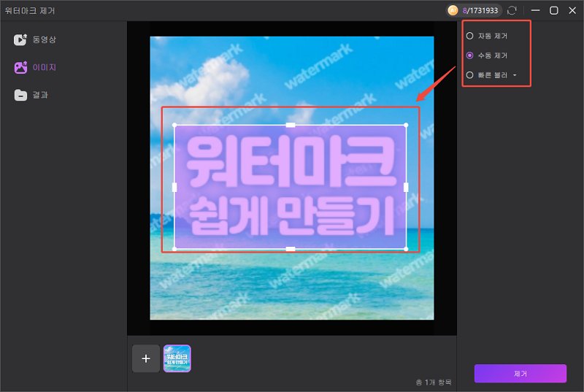Click the right-middle handle of selection box
The image size is (584, 392).
pyautogui.click(x=406, y=188)
